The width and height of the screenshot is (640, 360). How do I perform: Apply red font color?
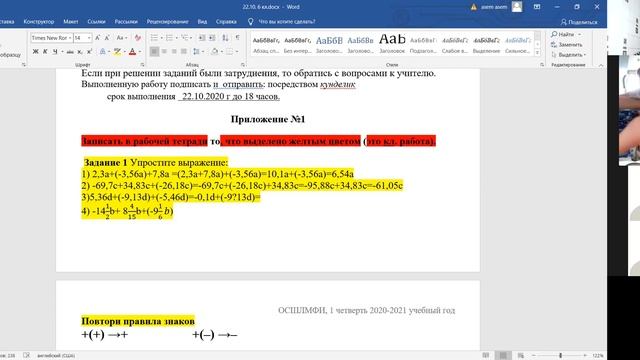(132, 52)
